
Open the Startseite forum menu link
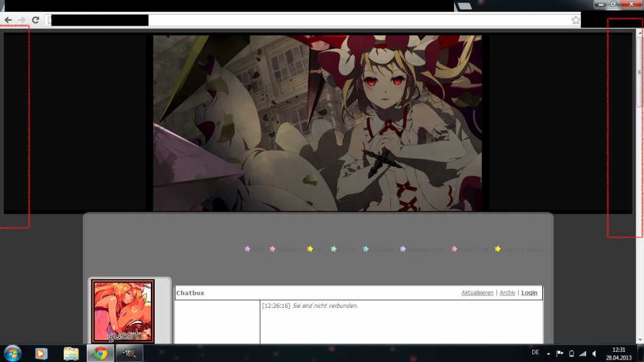[x=288, y=250]
